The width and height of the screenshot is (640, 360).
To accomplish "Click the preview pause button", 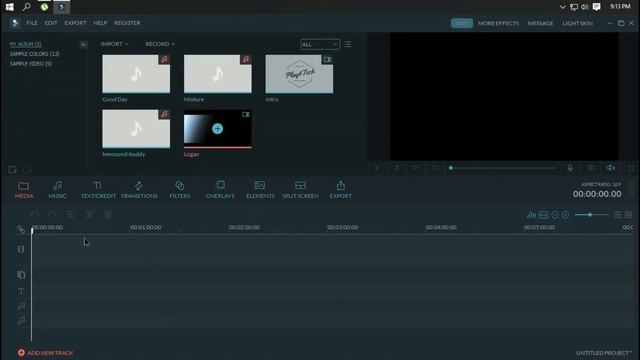I will (x=396, y=168).
